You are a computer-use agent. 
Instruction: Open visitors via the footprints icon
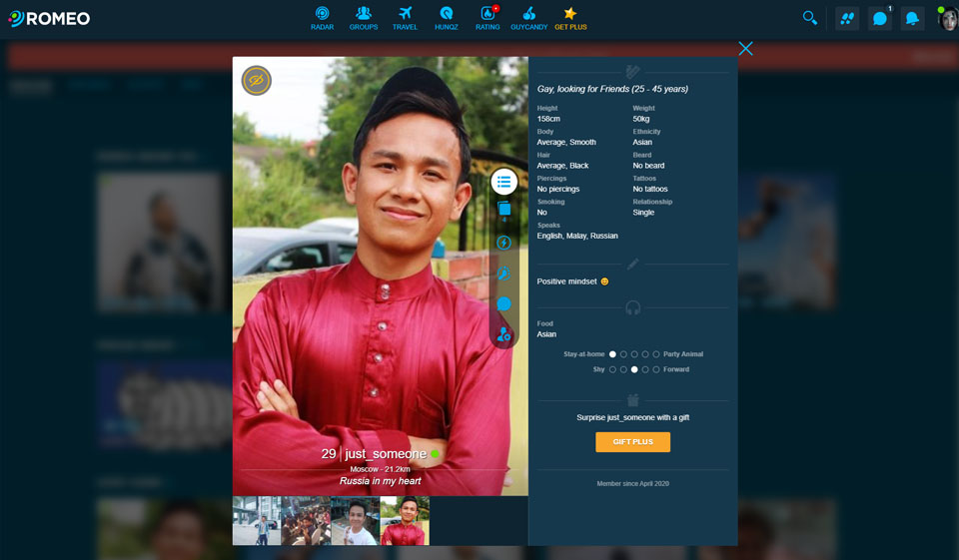click(x=847, y=18)
